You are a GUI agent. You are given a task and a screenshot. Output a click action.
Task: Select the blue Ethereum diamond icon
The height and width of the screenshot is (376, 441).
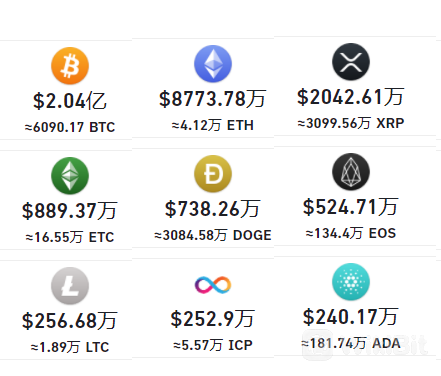point(213,64)
